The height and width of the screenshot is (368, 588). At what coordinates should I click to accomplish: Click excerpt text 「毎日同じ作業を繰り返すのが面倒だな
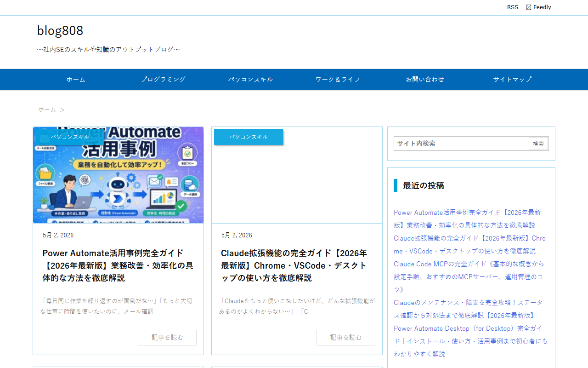[116, 306]
